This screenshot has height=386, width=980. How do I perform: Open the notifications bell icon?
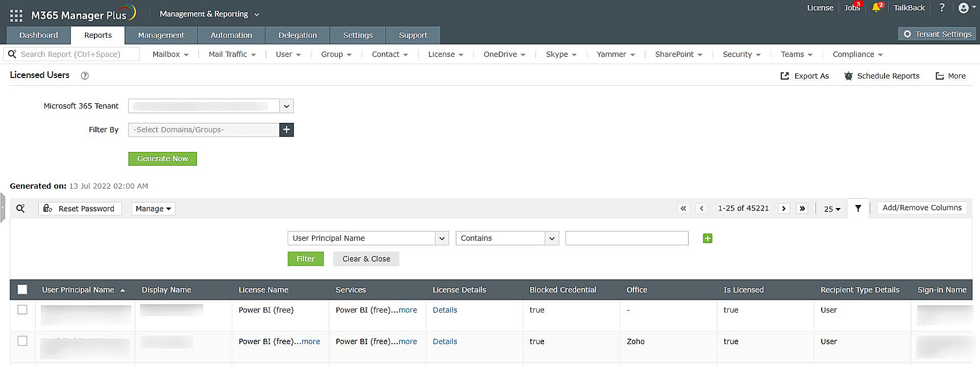pos(876,8)
